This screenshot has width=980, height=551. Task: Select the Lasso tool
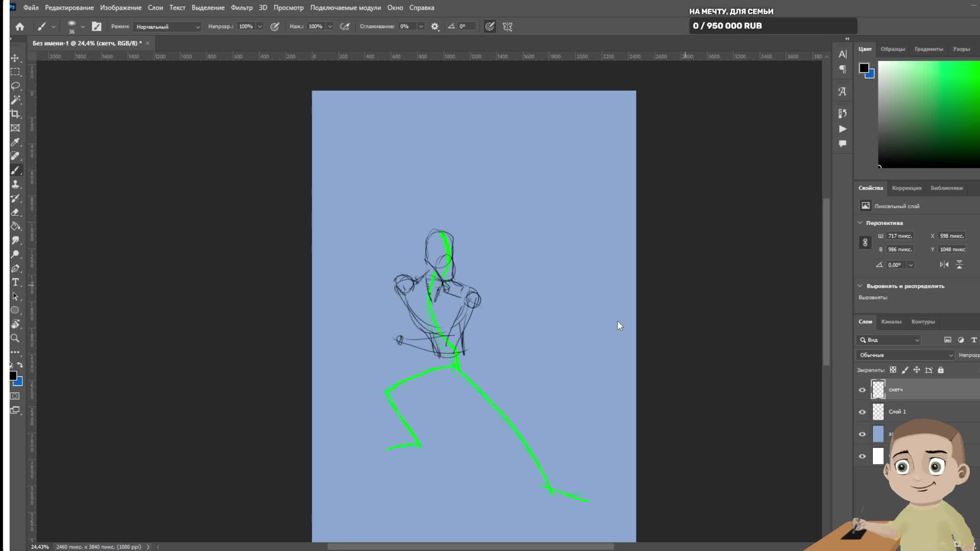tap(15, 86)
